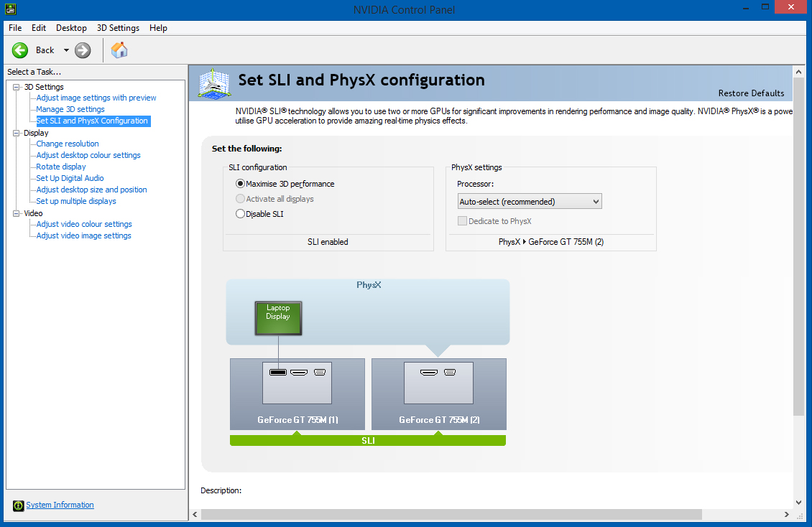This screenshot has width=812, height=527.
Task: Open the Edit menu
Action: tap(39, 28)
